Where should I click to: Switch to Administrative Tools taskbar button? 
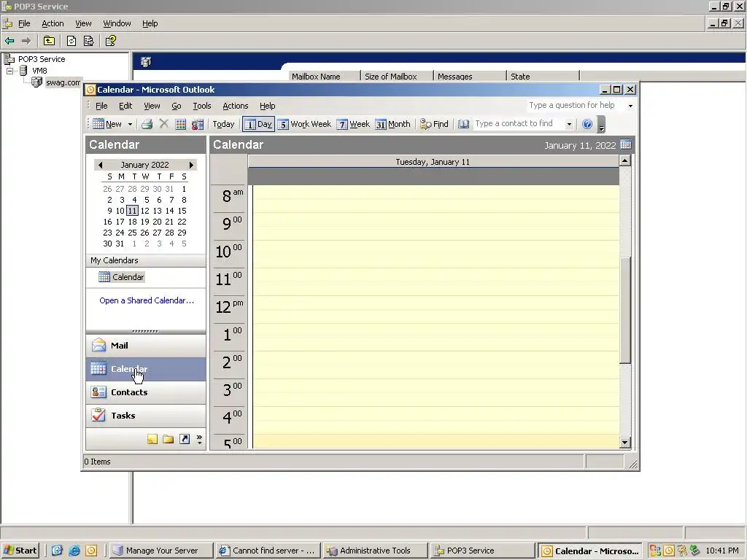374,551
